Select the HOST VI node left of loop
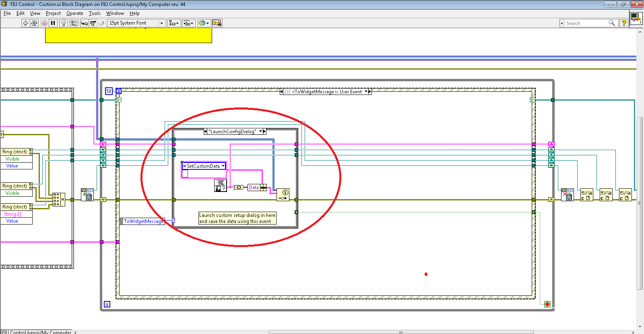The width and height of the screenshot is (644, 334). 87,195
